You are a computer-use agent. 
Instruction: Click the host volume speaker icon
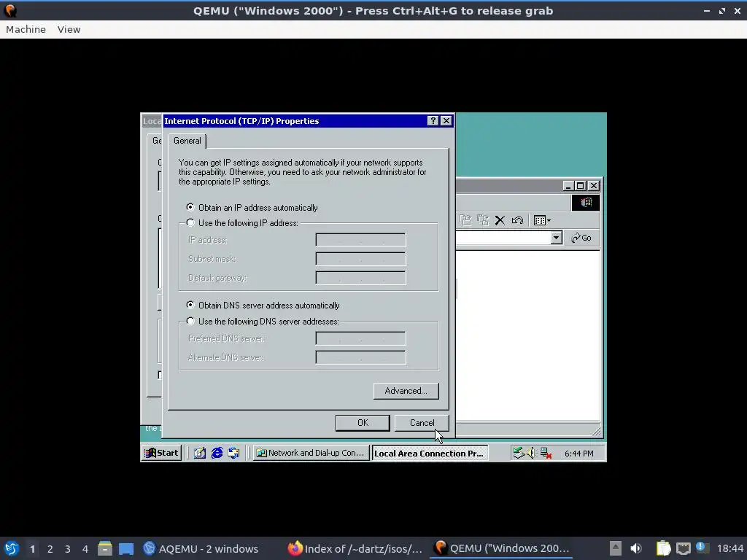click(636, 549)
